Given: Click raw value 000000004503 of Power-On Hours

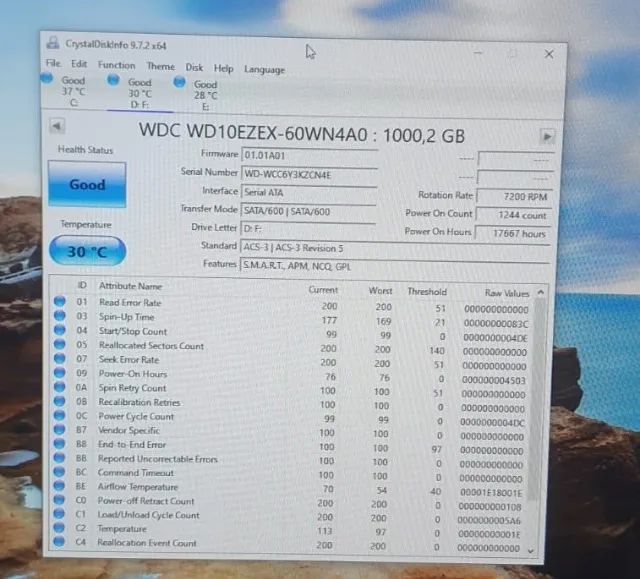Looking at the screenshot, I should point(493,380).
